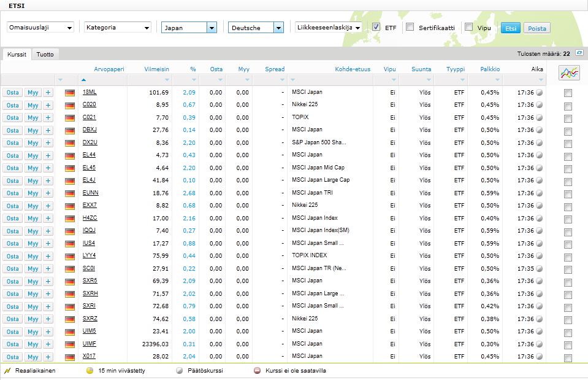Click the S&P Japan 500 underlying text

coord(319,142)
